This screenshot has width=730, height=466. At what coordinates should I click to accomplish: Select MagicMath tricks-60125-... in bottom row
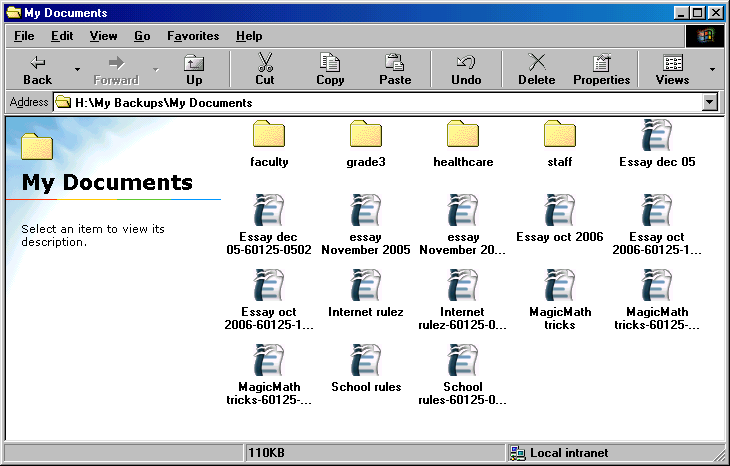269,374
